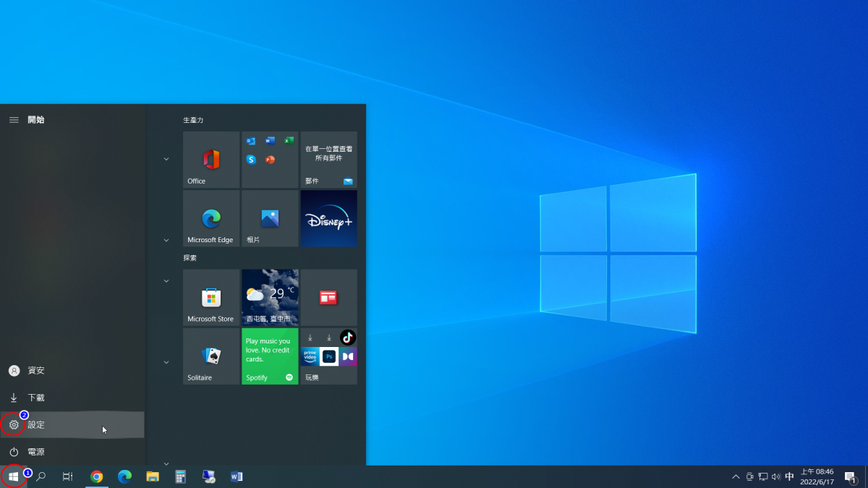Select the 生產力 tile group header
Screen dimensions: 868x488
193,120
